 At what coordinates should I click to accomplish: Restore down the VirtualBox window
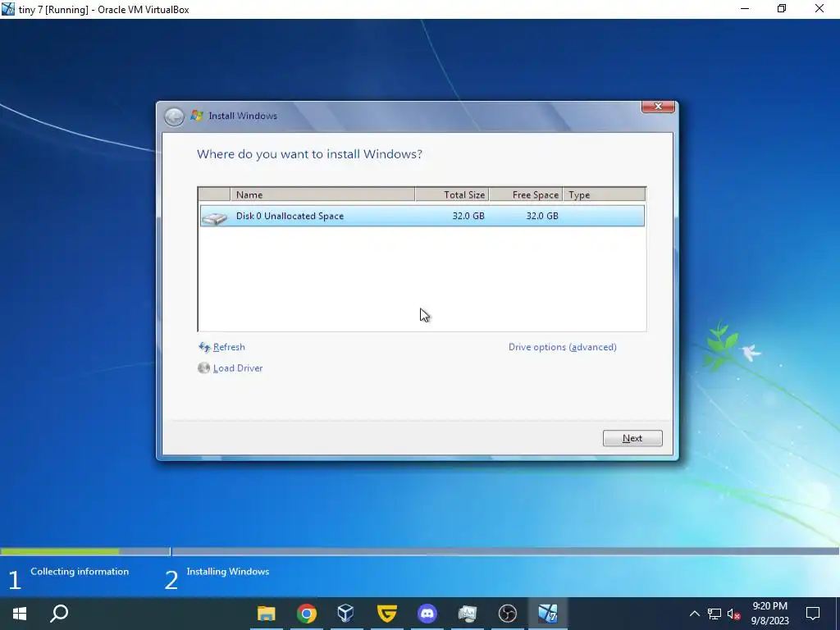coord(782,8)
